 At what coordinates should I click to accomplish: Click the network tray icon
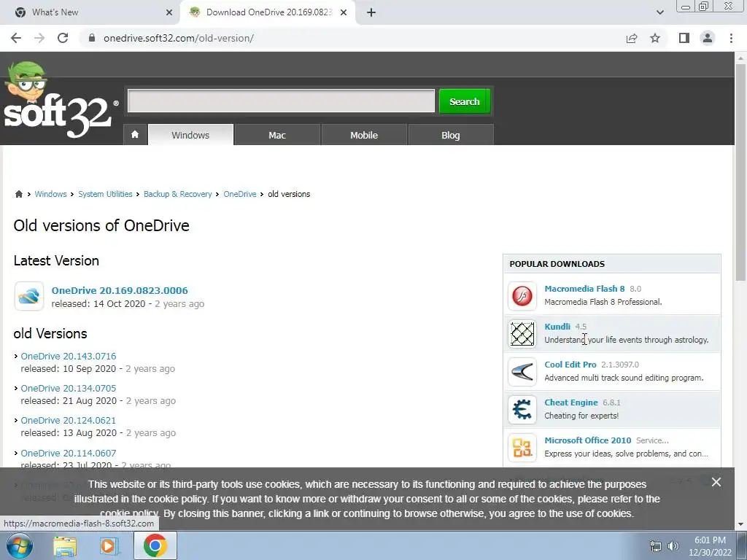click(656, 546)
